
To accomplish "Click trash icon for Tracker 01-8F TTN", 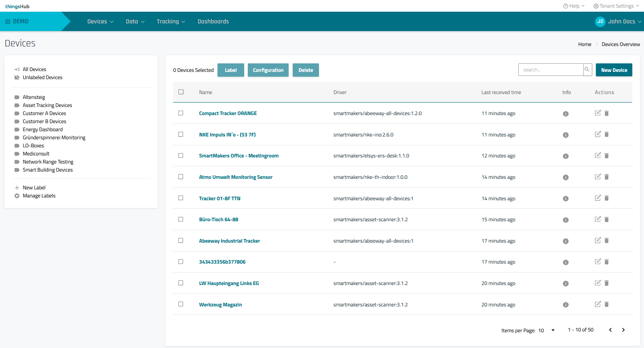I will 606,198.
